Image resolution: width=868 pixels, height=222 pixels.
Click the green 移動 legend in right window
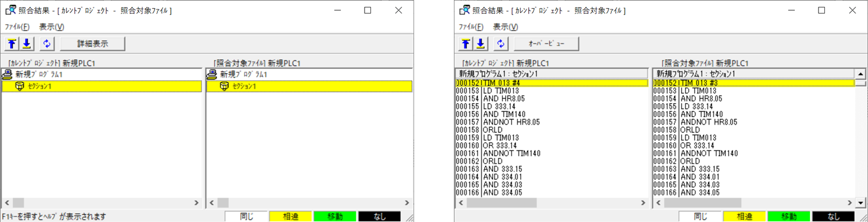(789, 216)
